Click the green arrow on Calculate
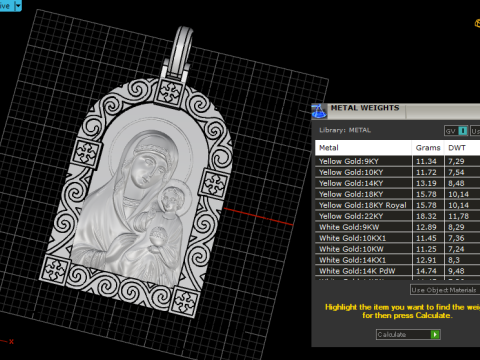Screen dimensions: 480x360 tap(435, 334)
